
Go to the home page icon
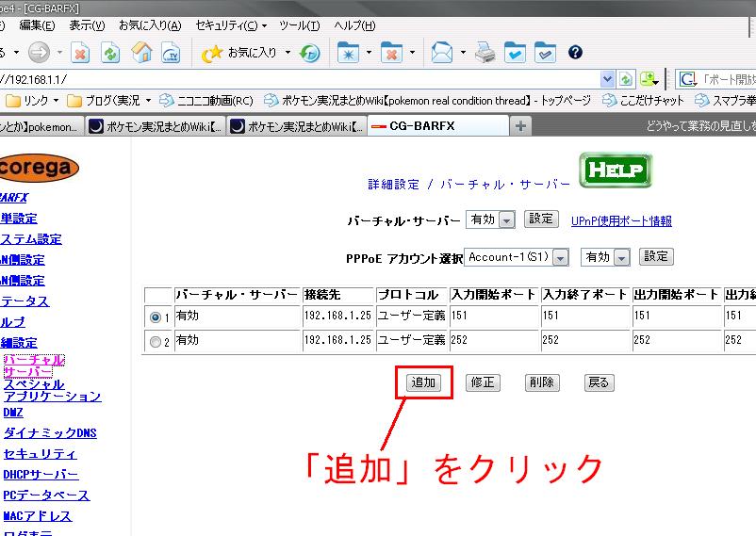tap(141, 53)
